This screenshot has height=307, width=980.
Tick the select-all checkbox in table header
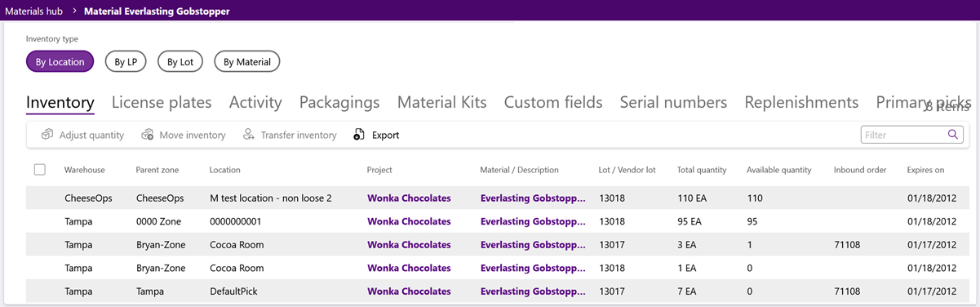[x=40, y=170]
